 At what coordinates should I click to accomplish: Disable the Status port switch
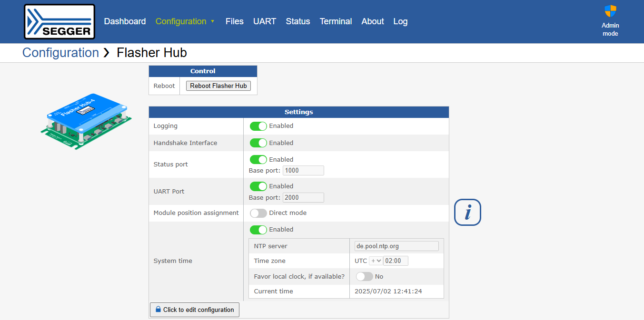[258, 159]
